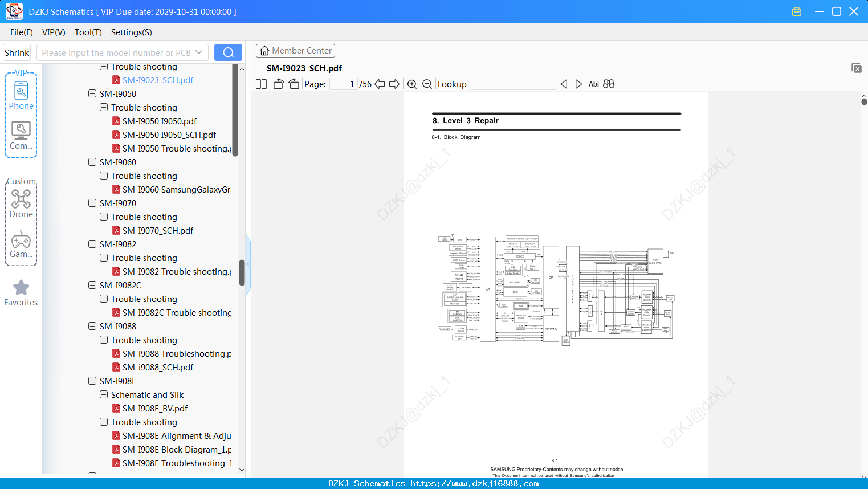Open SM-I9050 I9050.pdf file
Viewport: 868px width, 489px height.
pos(160,121)
